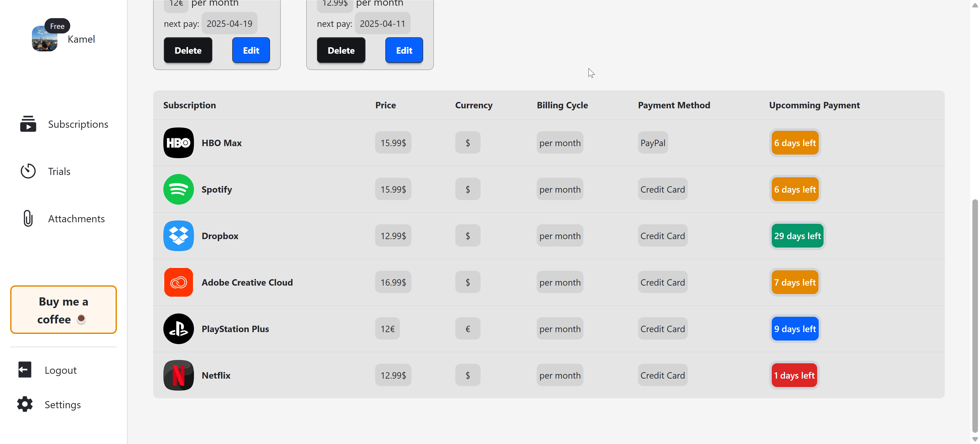Click the PayPal payment method cell
The width and height of the screenshot is (980, 444).
[653, 143]
